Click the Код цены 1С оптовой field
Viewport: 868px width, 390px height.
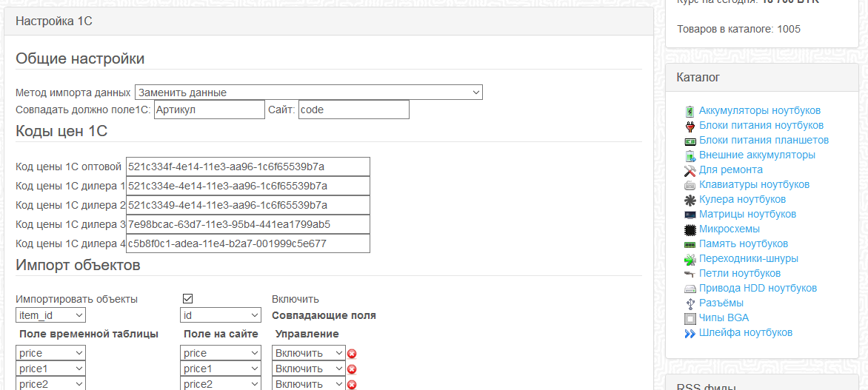pyautogui.click(x=247, y=167)
